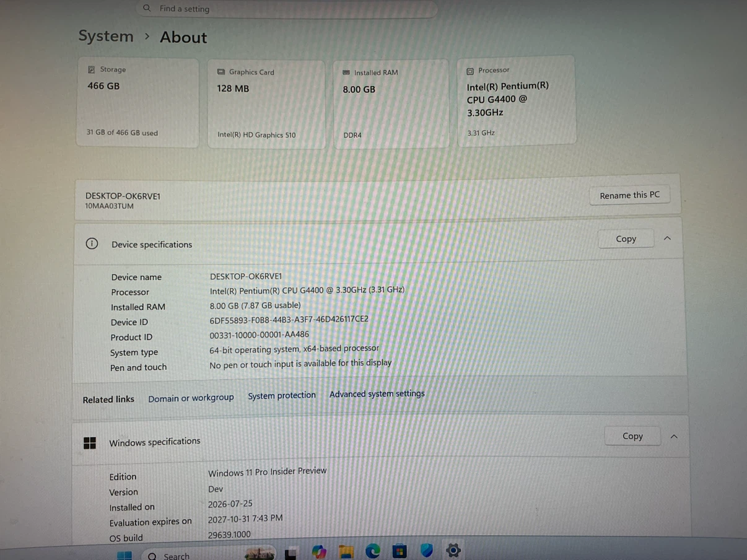
Task: Select the Device ID value 6DF55893-F0B8-44B3-A3F7-46D426117CE2
Action: 289,320
